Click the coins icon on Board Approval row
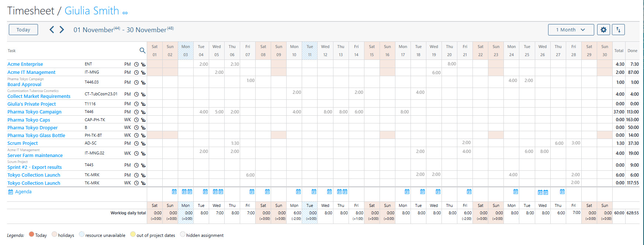 143,82
